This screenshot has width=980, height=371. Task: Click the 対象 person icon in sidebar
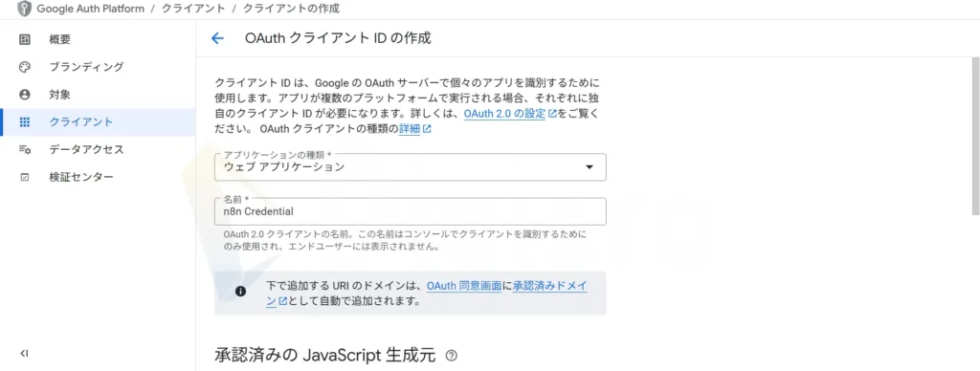pyautogui.click(x=24, y=95)
